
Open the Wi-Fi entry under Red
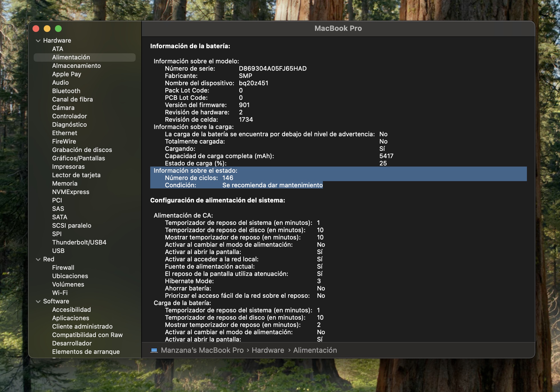tap(60, 293)
